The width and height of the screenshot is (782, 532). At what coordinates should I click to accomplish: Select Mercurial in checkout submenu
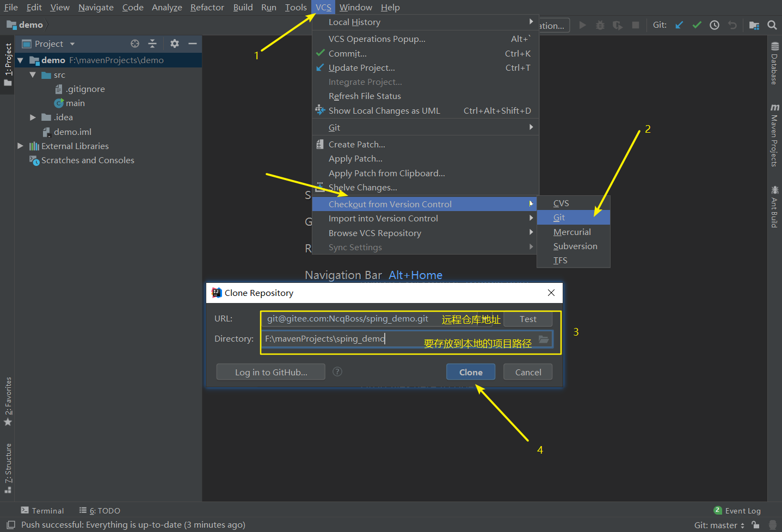pos(574,232)
